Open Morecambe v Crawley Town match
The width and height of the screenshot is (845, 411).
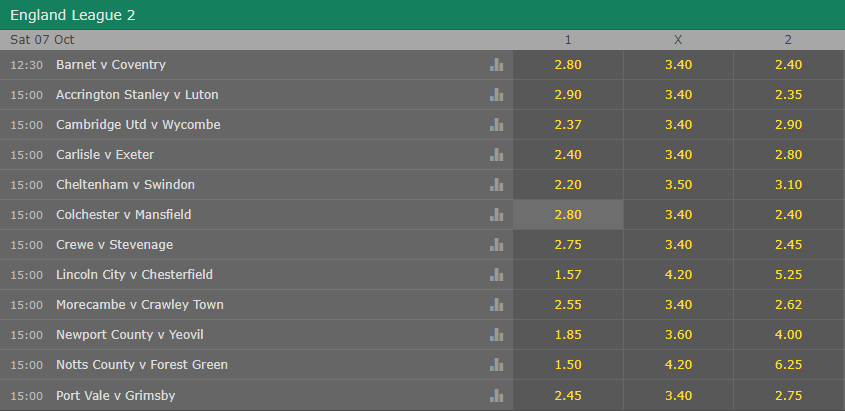coord(140,305)
